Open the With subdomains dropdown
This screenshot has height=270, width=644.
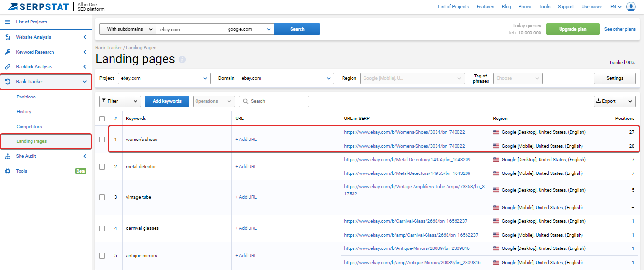click(x=128, y=29)
